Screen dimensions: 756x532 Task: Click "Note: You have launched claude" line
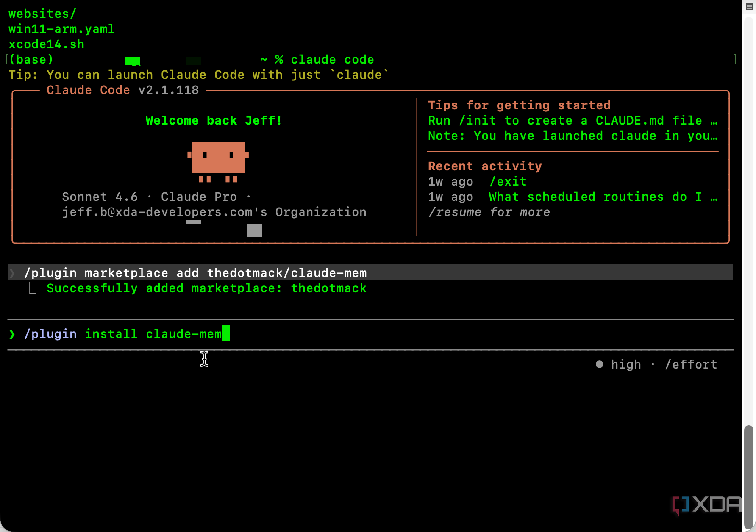(x=573, y=136)
